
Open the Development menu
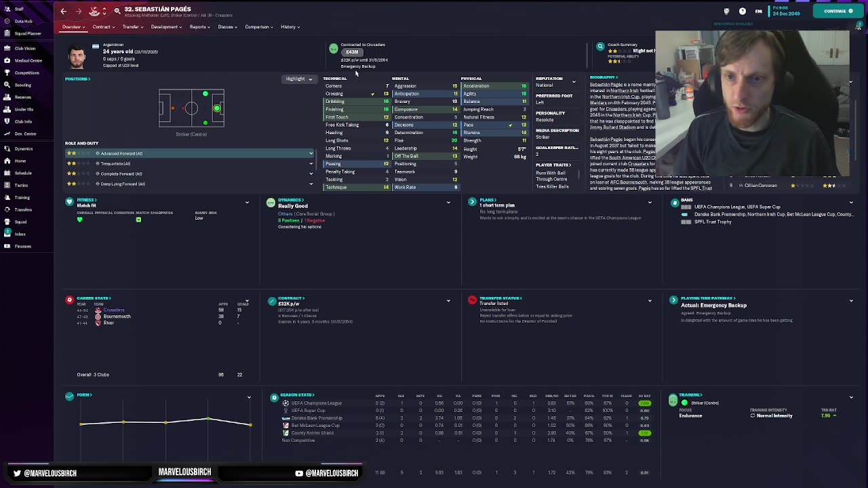(166, 27)
